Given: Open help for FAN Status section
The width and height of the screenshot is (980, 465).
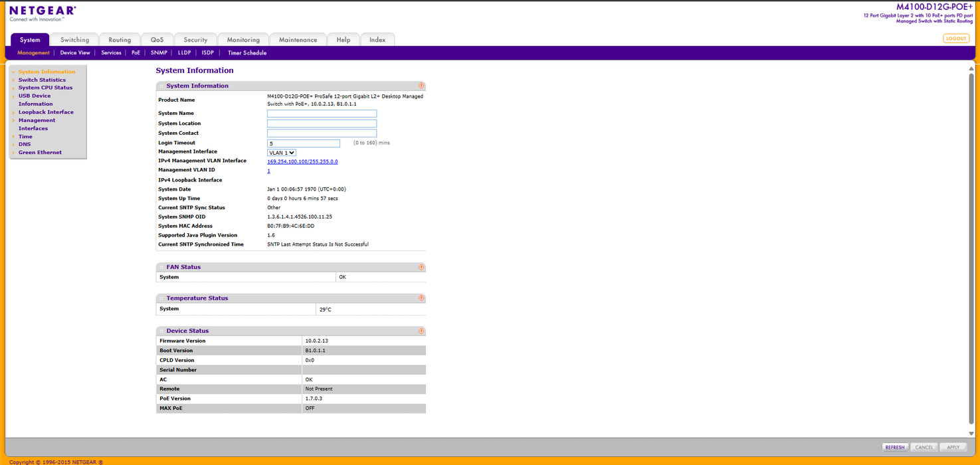Looking at the screenshot, I should tap(421, 267).
